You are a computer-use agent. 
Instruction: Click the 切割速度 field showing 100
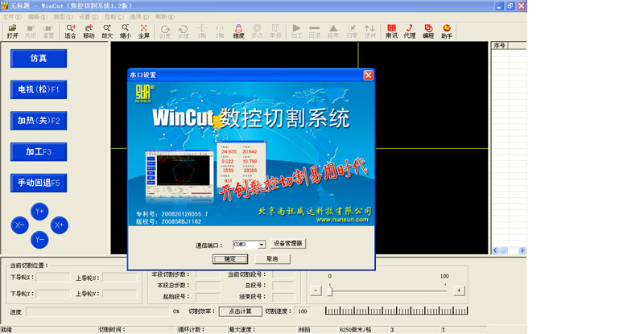(303, 311)
